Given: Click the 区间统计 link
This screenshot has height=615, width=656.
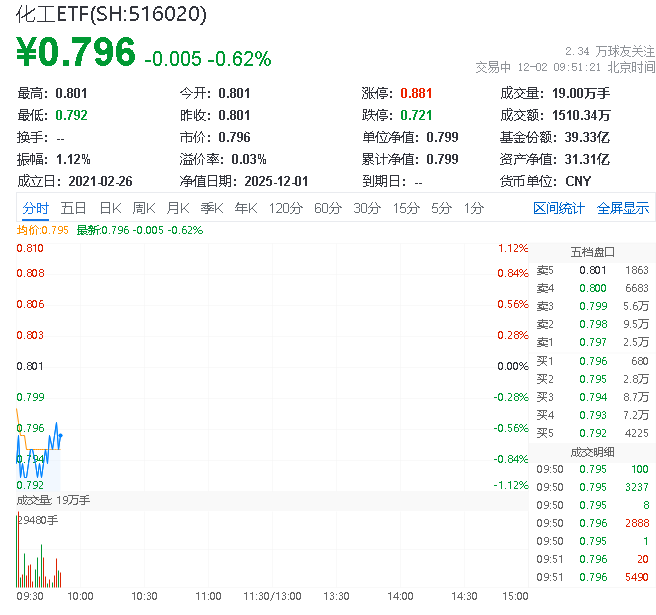Looking at the screenshot, I should pos(558,208).
